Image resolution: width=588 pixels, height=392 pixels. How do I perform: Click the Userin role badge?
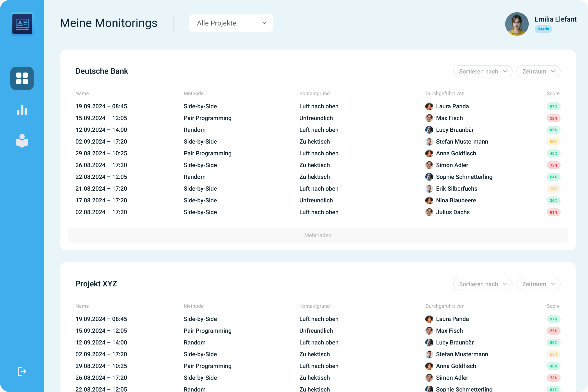click(543, 29)
